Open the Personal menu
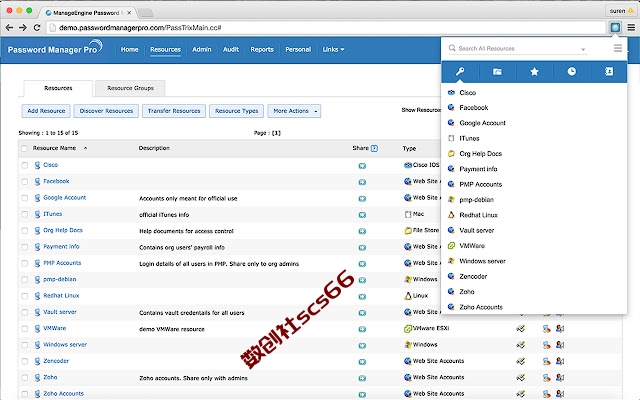The height and width of the screenshot is (400, 640). 298,49
